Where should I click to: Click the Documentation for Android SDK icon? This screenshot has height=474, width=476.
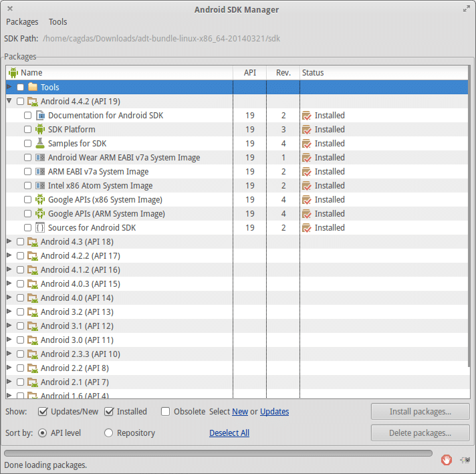[x=40, y=116]
